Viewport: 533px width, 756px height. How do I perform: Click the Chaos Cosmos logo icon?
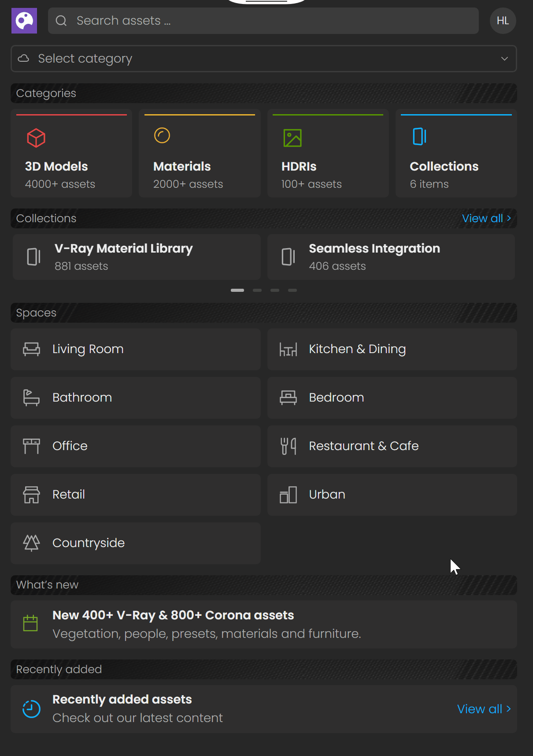(x=24, y=21)
